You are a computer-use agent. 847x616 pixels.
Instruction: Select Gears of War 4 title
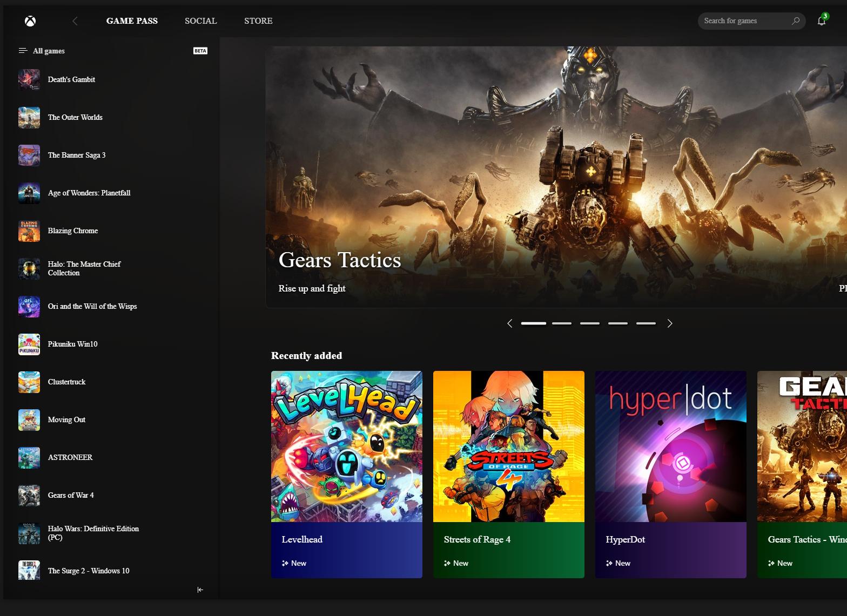(x=71, y=495)
